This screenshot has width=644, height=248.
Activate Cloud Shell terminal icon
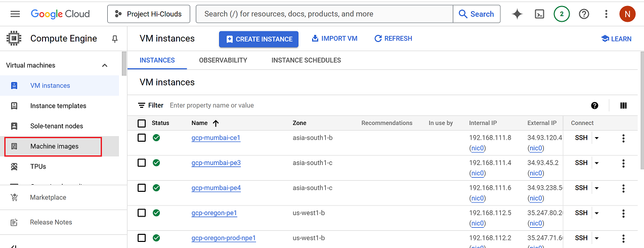tap(539, 14)
